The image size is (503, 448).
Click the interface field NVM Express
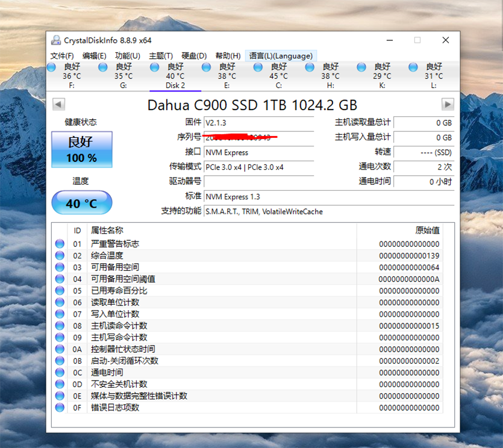258,152
